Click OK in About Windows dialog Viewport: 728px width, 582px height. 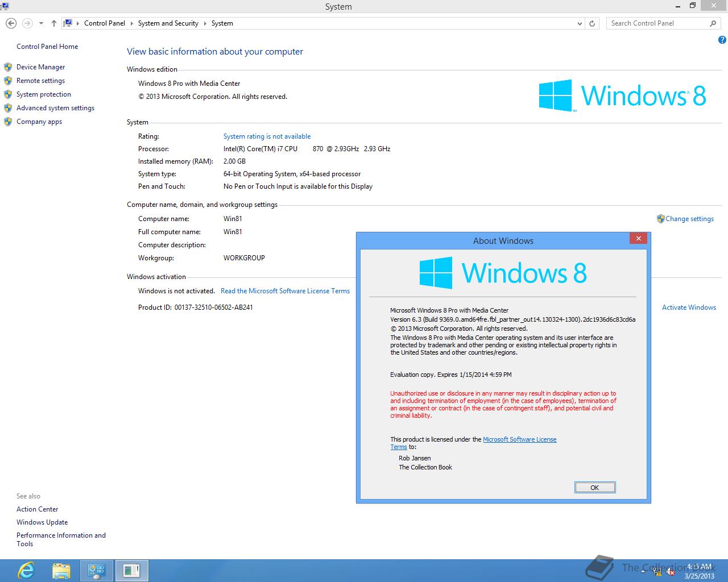(x=594, y=488)
